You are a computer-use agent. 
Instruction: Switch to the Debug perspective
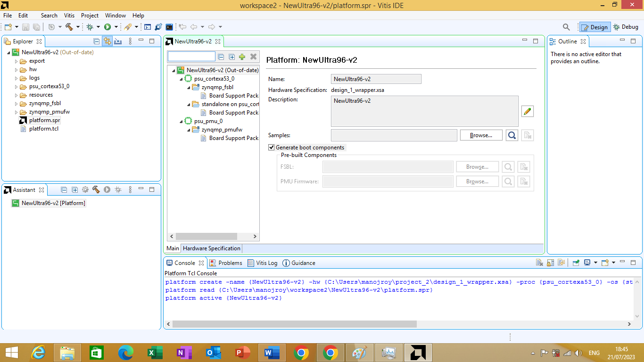click(626, 27)
